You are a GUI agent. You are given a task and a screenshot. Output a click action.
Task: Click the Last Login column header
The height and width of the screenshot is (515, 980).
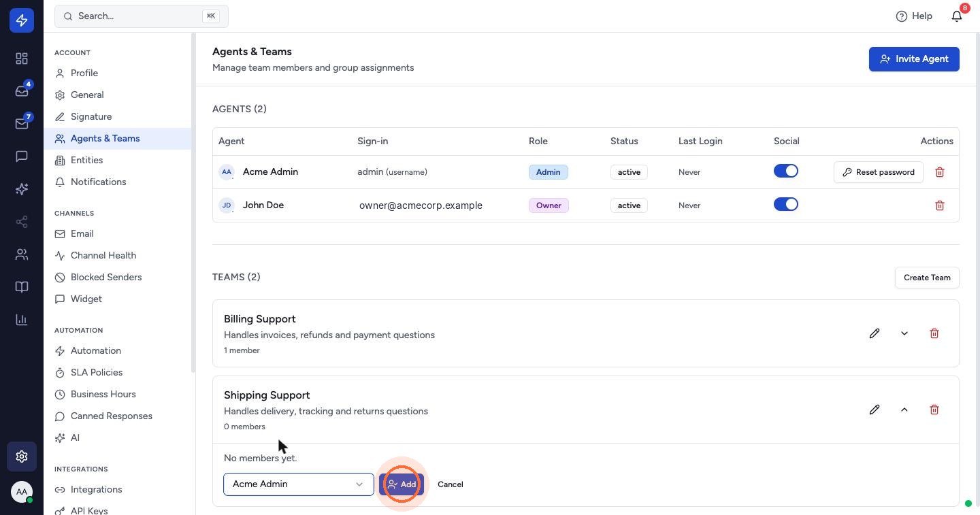pos(700,141)
